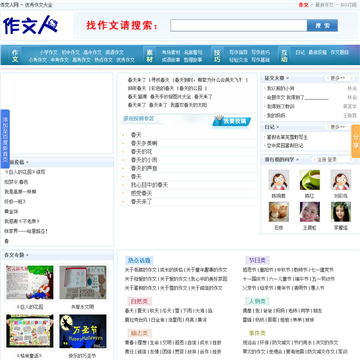This screenshot has height=360, width=360.
Task: Open 名言警句 under 素材
Action: pyautogui.click(x=193, y=52)
